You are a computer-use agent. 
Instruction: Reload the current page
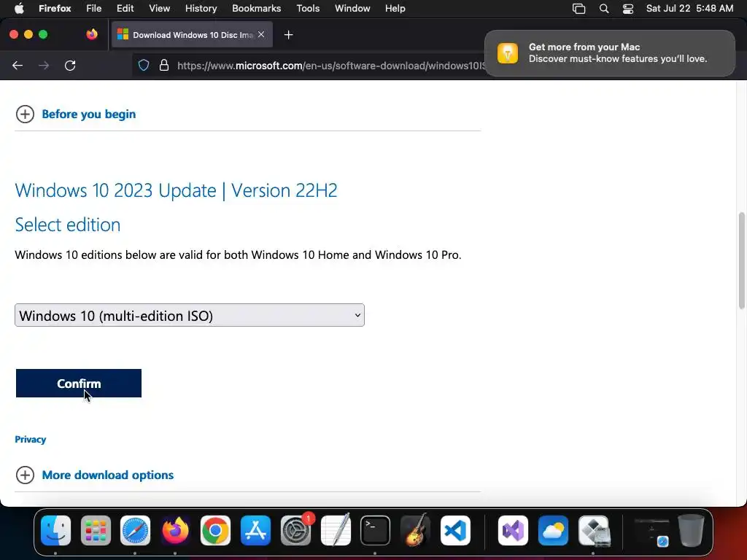[x=70, y=65]
